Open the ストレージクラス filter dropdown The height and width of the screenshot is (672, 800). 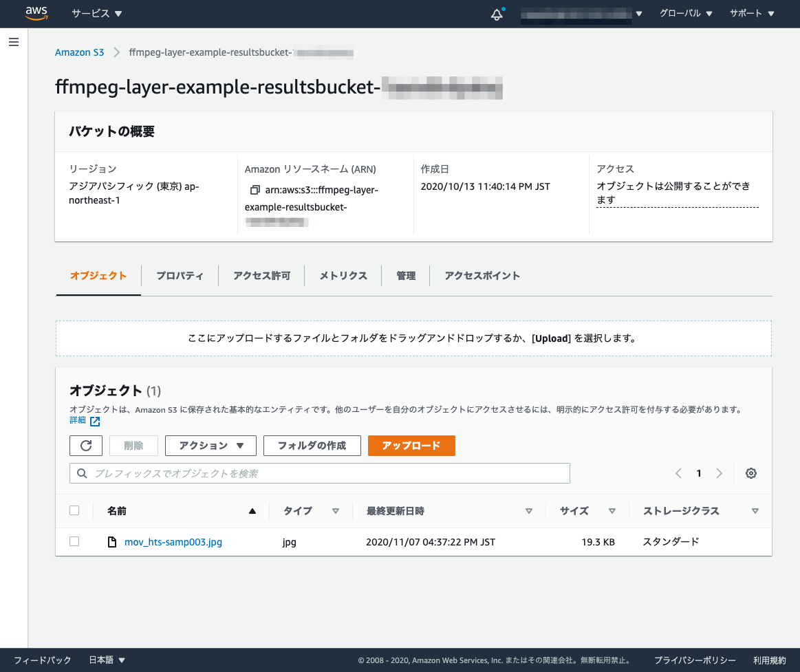coord(755,510)
